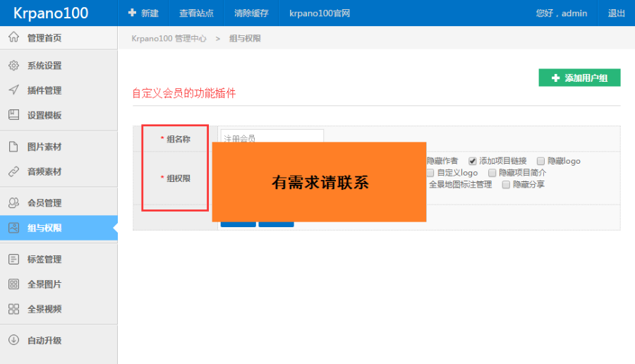This screenshot has width=635, height=364.
Task: Open 自动升级 sidebar entry
Action: coord(59,340)
